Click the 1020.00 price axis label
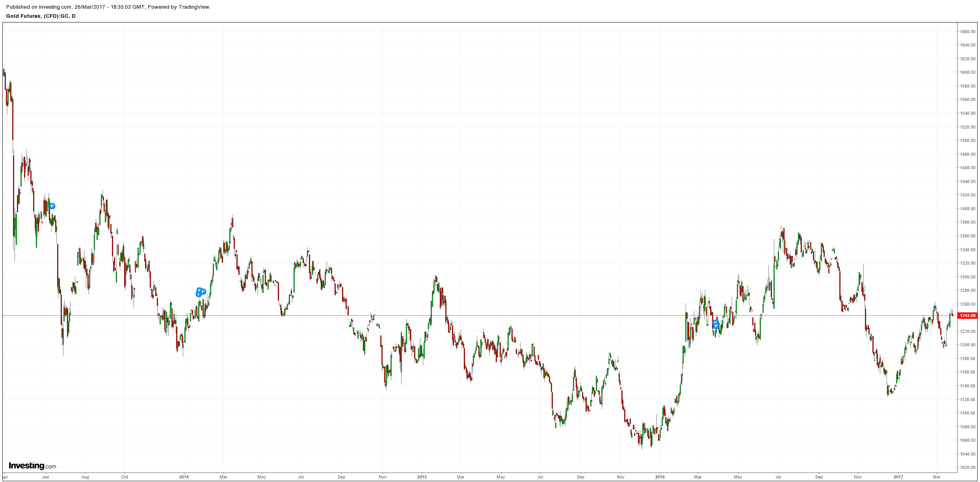The image size is (980, 482). pos(968,468)
